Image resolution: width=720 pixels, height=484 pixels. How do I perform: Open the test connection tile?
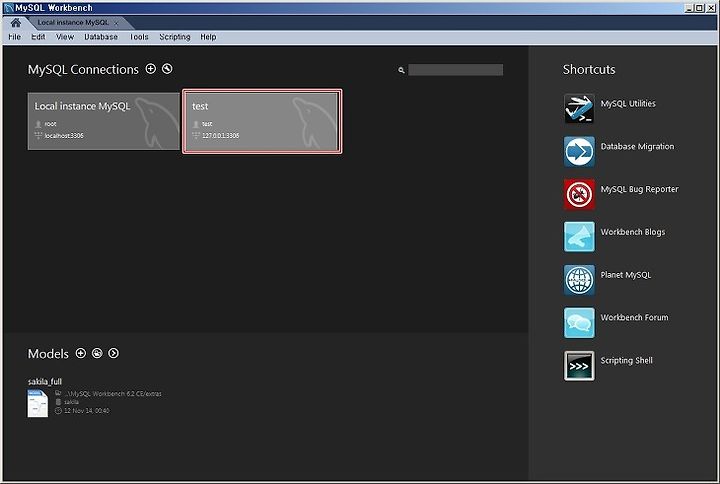[262, 121]
